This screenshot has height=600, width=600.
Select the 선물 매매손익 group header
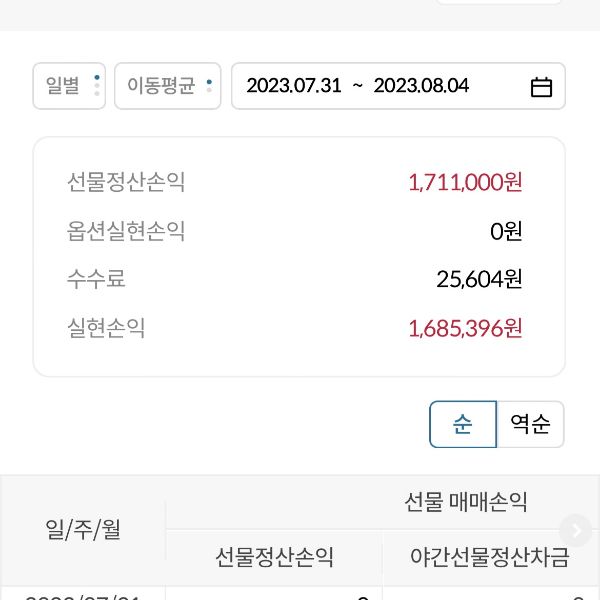click(466, 502)
